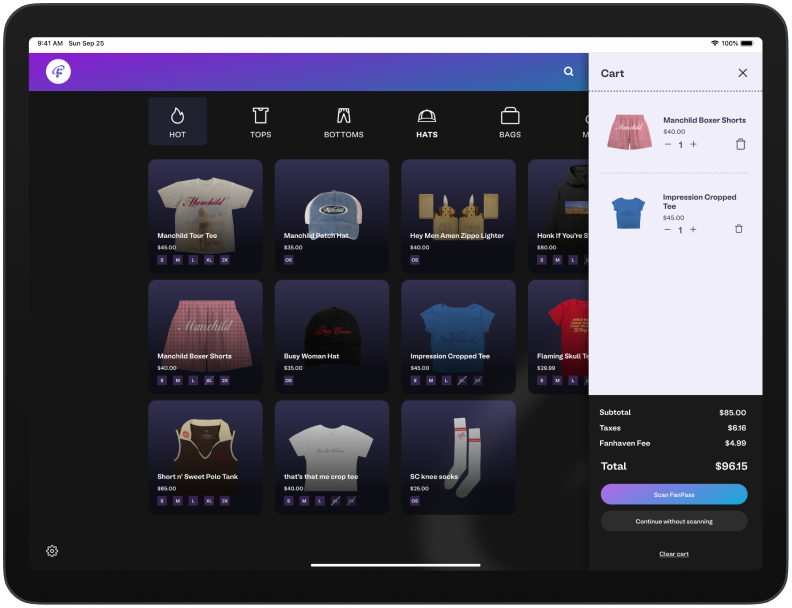The width and height of the screenshot is (792, 608).
Task: Go to the HATS category
Action: 427,121
